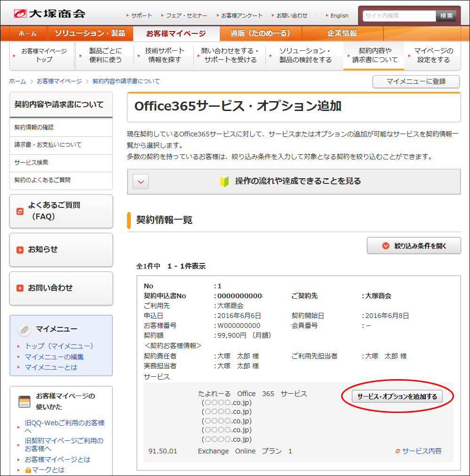Image resolution: width=470 pixels, height=476 pixels.
Task: Open マイページの設定をする submenu
Action: (433, 56)
